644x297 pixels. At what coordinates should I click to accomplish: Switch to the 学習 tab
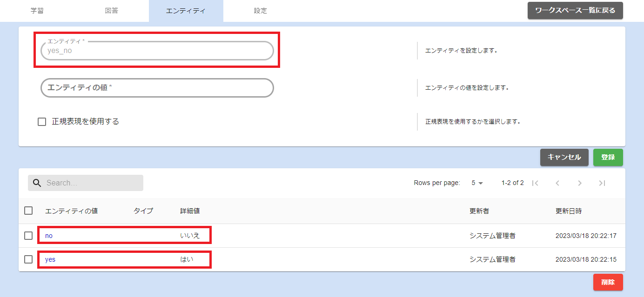37,11
